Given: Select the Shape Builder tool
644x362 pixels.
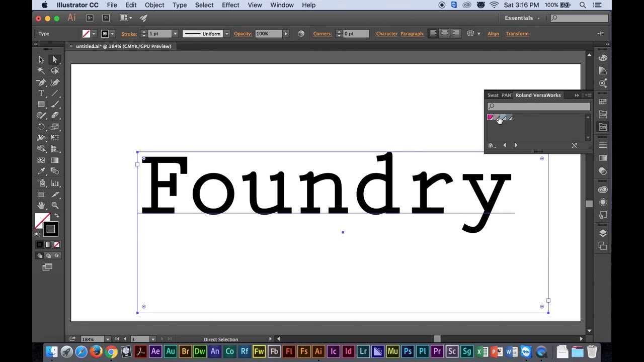Looking at the screenshot, I should (41, 149).
